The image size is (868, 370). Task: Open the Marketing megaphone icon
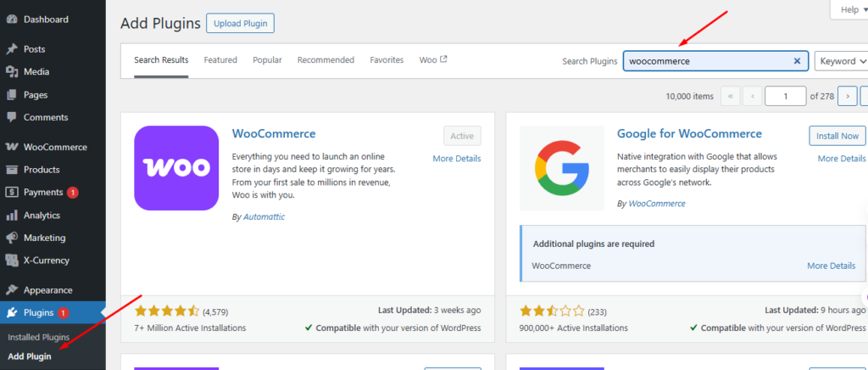coord(11,238)
